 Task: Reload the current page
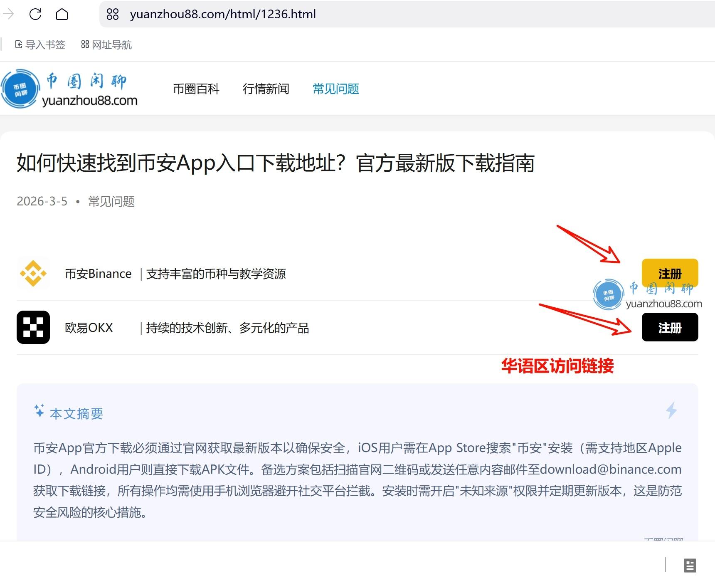pyautogui.click(x=35, y=14)
